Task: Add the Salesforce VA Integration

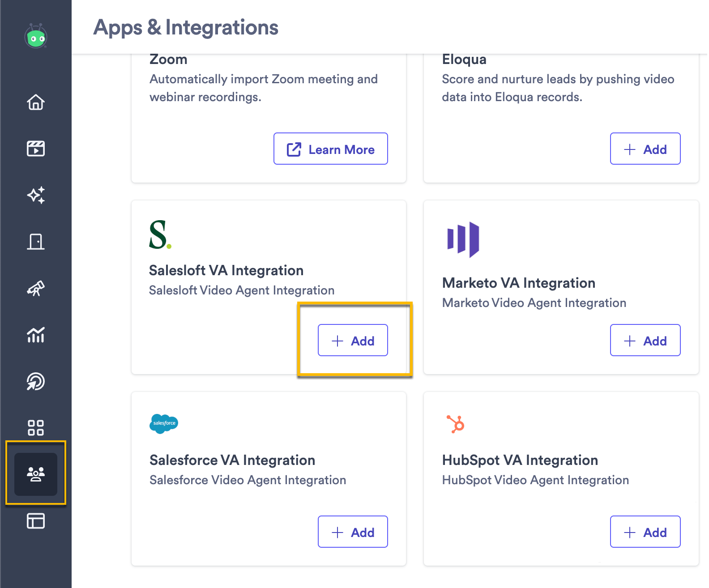Action: pos(353,532)
